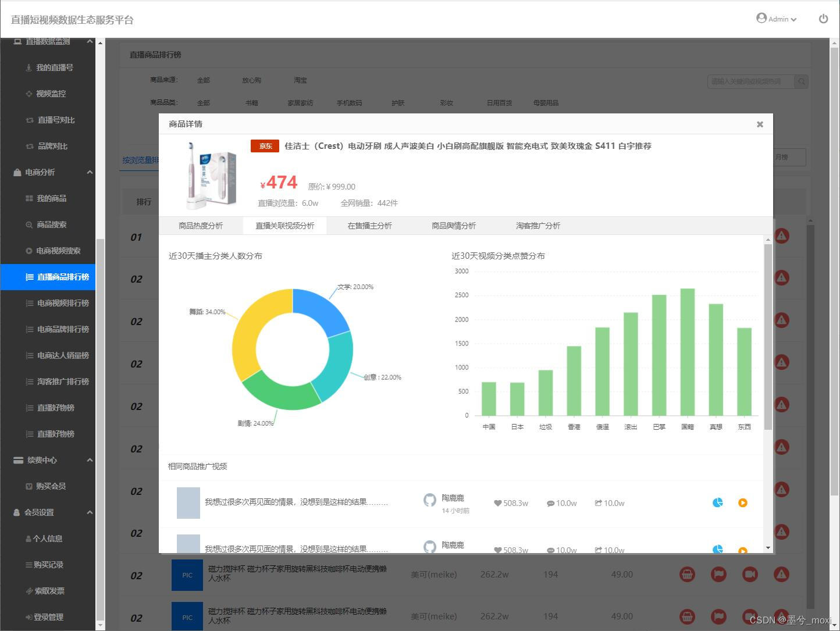
Task: Filter product source by 放心购
Action: coord(251,80)
